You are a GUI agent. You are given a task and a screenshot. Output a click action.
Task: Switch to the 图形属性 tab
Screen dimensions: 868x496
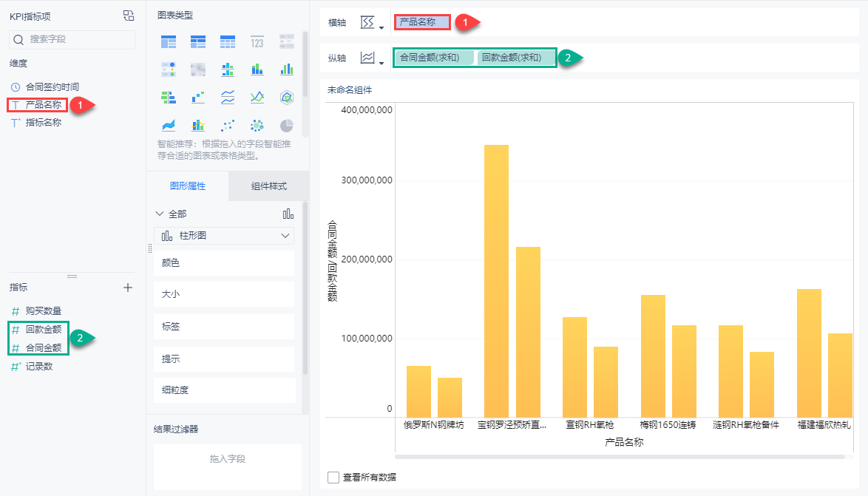coord(188,186)
